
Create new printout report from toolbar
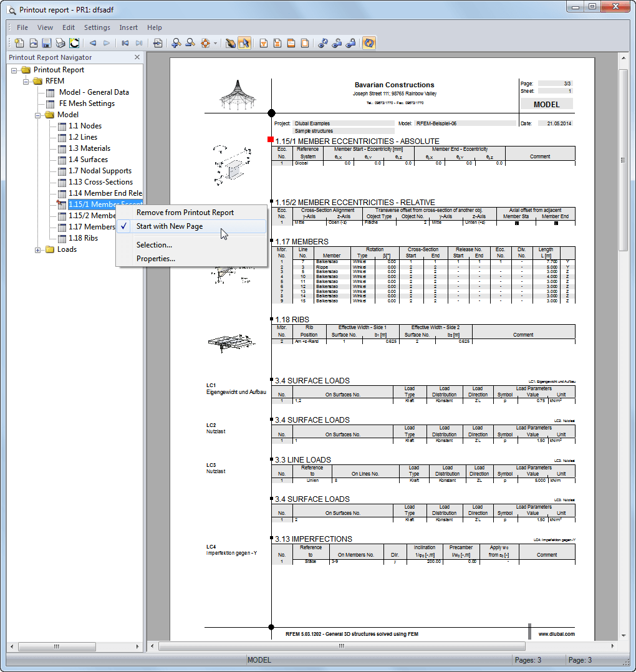click(x=19, y=43)
